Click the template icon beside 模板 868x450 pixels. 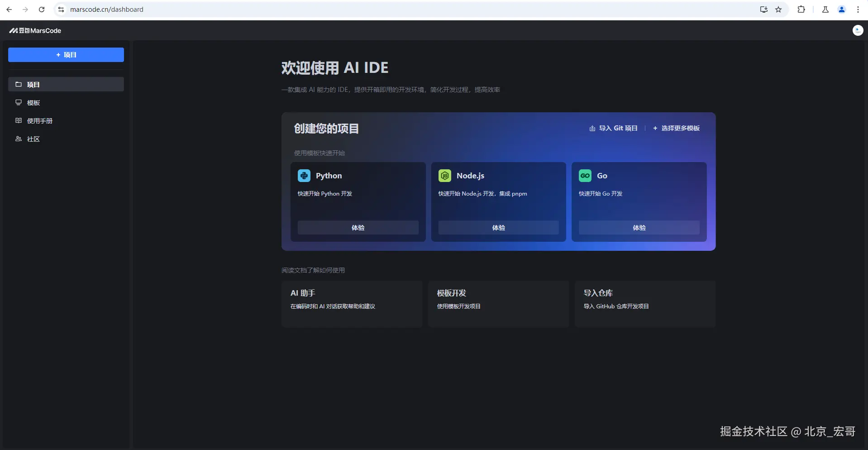pyautogui.click(x=19, y=102)
